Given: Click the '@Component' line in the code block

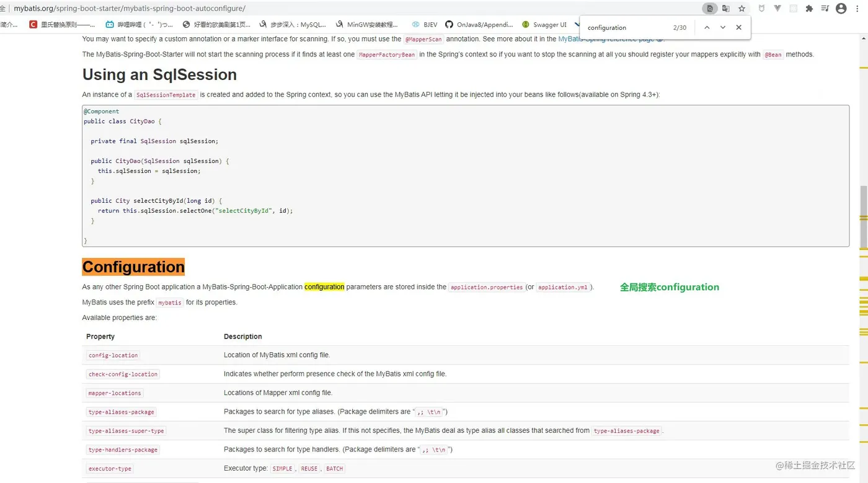Looking at the screenshot, I should [102, 112].
